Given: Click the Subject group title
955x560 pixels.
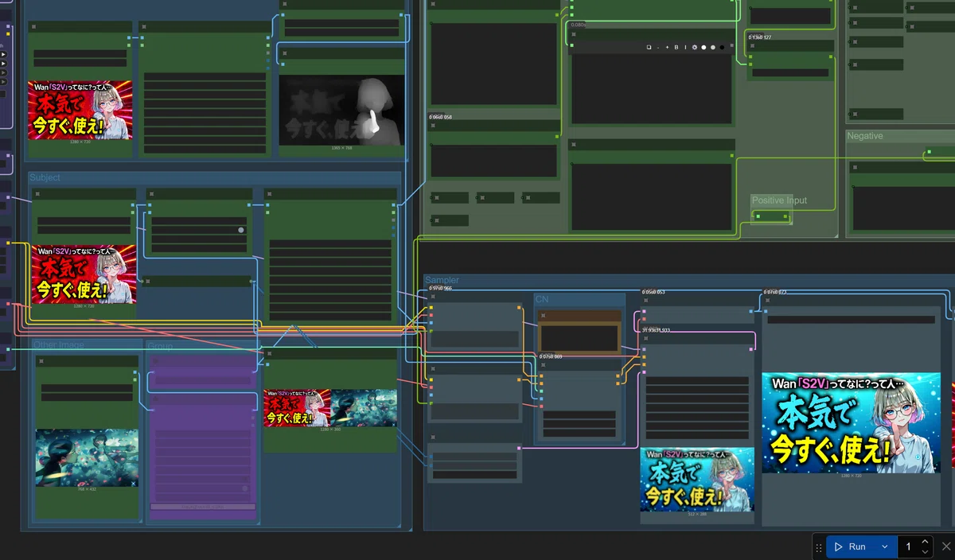Looking at the screenshot, I should pyautogui.click(x=45, y=177).
